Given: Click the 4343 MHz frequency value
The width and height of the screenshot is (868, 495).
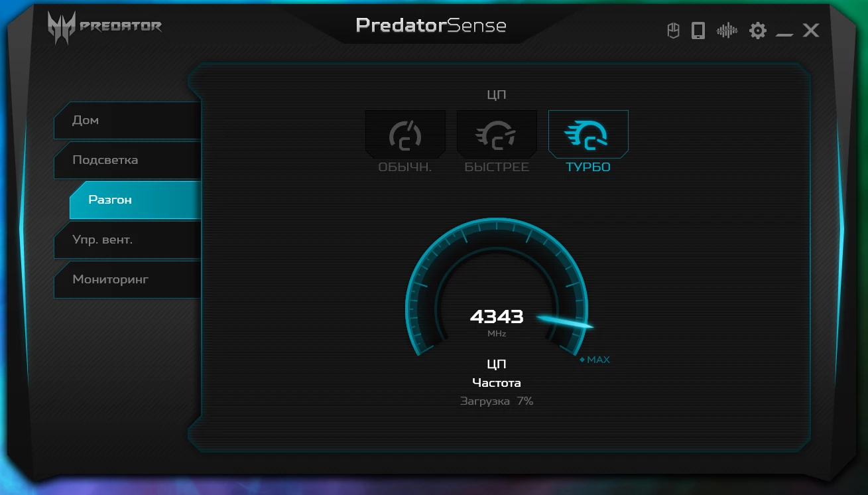Looking at the screenshot, I should [x=497, y=317].
